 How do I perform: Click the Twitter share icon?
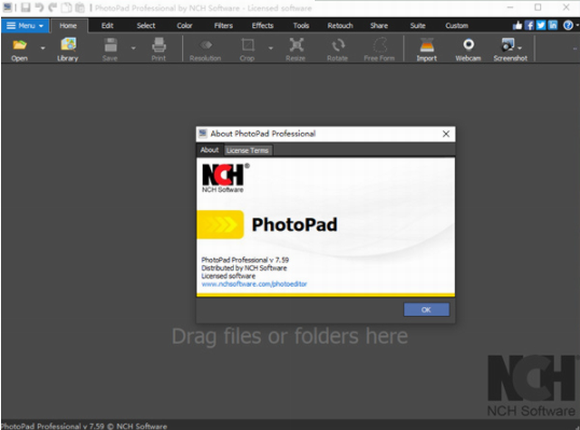541,25
